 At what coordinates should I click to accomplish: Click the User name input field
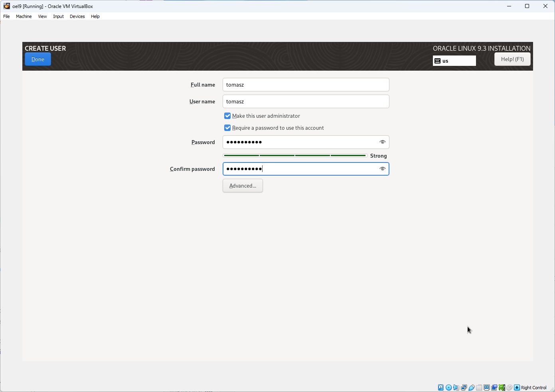coord(306,101)
